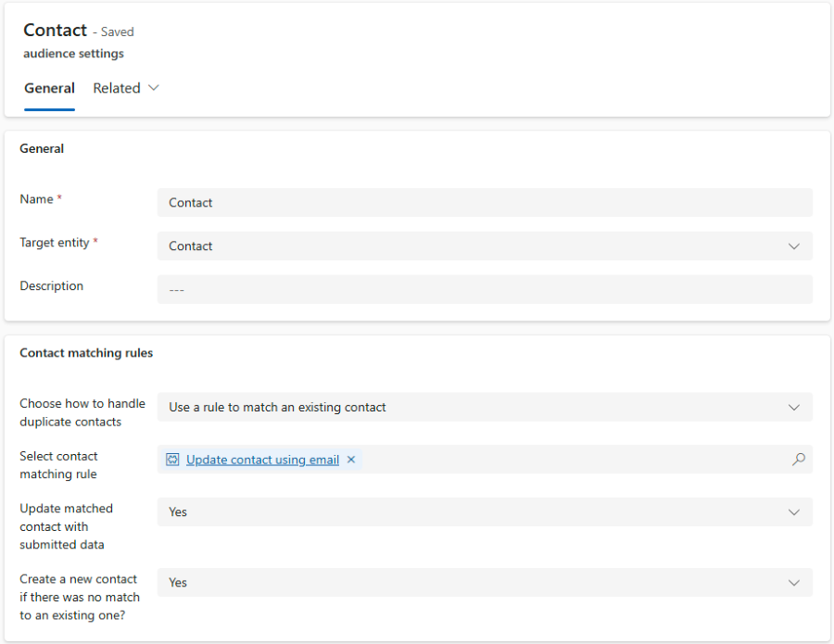Viewport: 834px width, 644px height.
Task: Click 'Use a rule to match an existing contact'
Action: (x=277, y=408)
